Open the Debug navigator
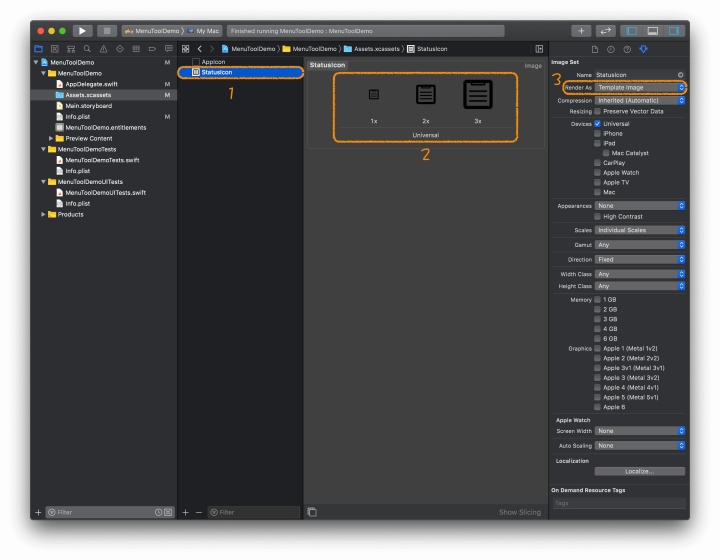The image size is (720, 560). [x=136, y=49]
